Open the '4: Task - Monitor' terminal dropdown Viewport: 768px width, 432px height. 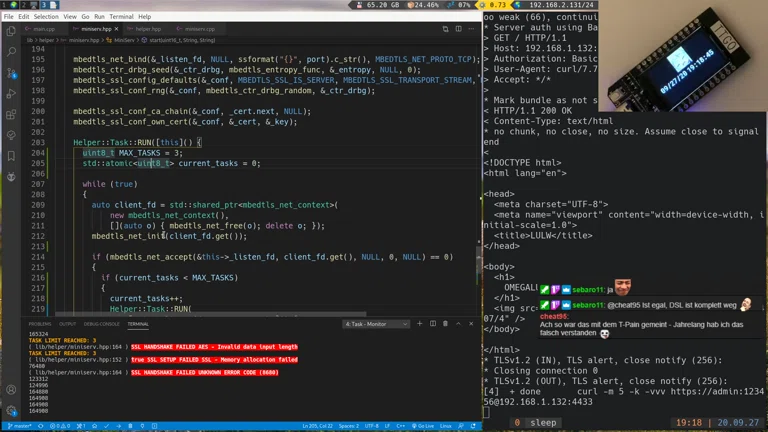[376, 324]
